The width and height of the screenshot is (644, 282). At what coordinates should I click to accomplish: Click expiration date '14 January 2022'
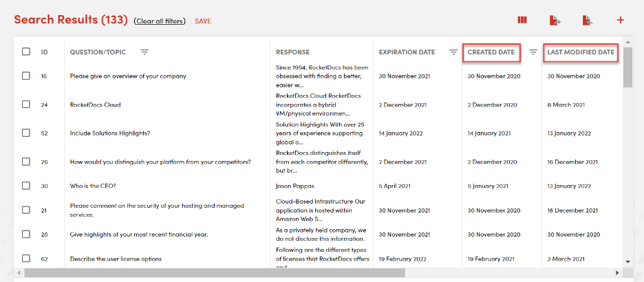click(400, 133)
